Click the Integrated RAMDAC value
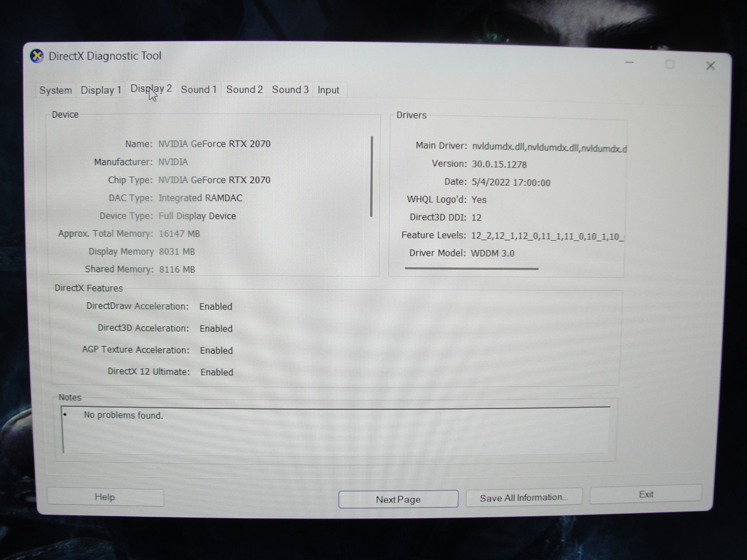Screen dimensions: 747x560 pyautogui.click(x=200, y=198)
